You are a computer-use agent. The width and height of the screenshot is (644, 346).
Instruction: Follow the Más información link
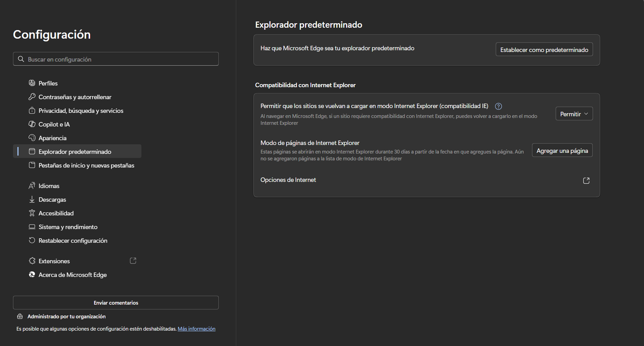pos(197,329)
